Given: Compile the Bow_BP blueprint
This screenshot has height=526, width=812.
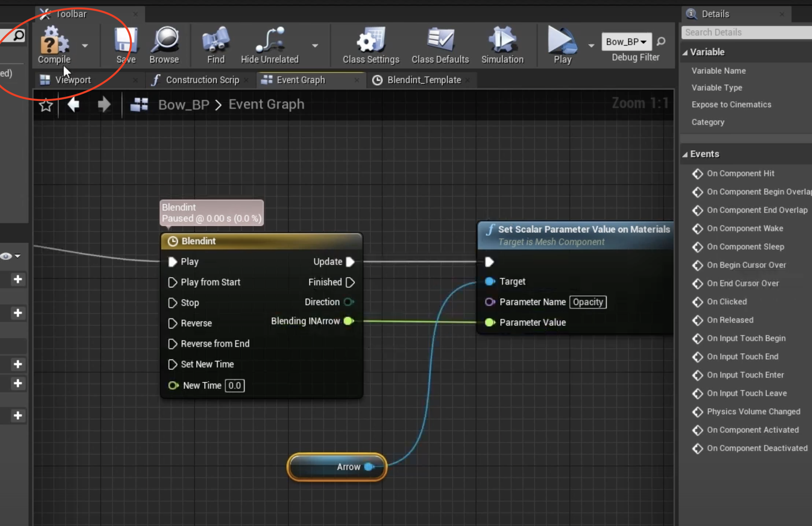Looking at the screenshot, I should pos(54,45).
